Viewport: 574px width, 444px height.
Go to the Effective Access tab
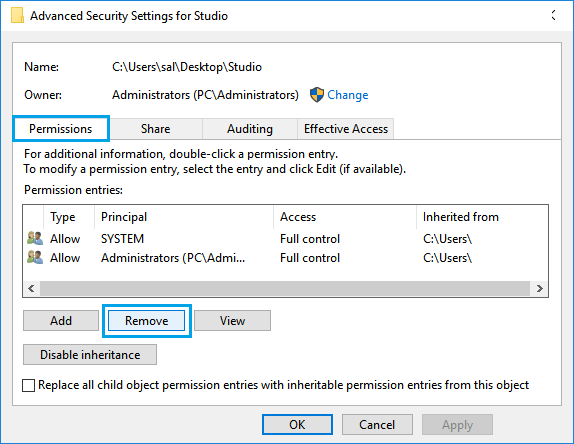pyautogui.click(x=346, y=129)
